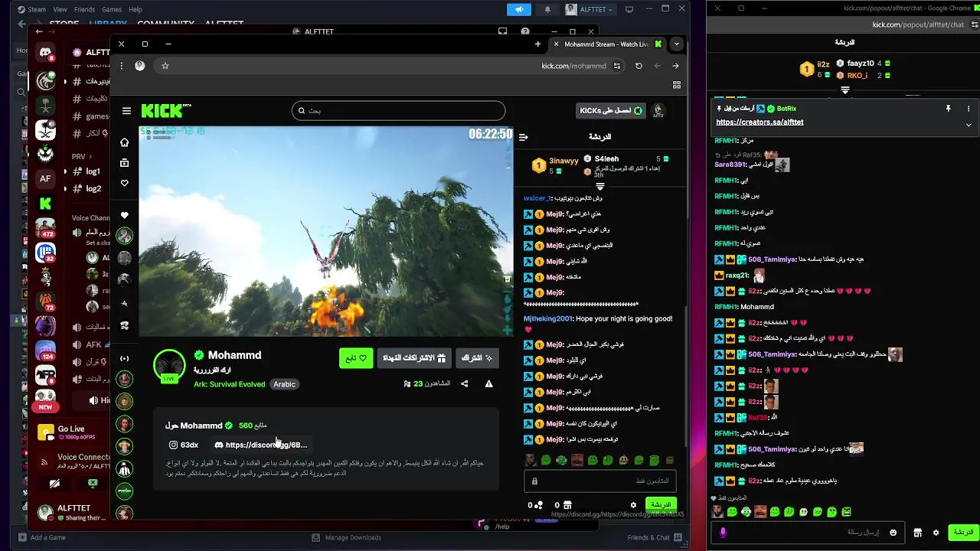The image size is (980, 551).
Task: Open Chrome site controls icon for kick.com/mohammd
Action: pyautogui.click(x=616, y=66)
